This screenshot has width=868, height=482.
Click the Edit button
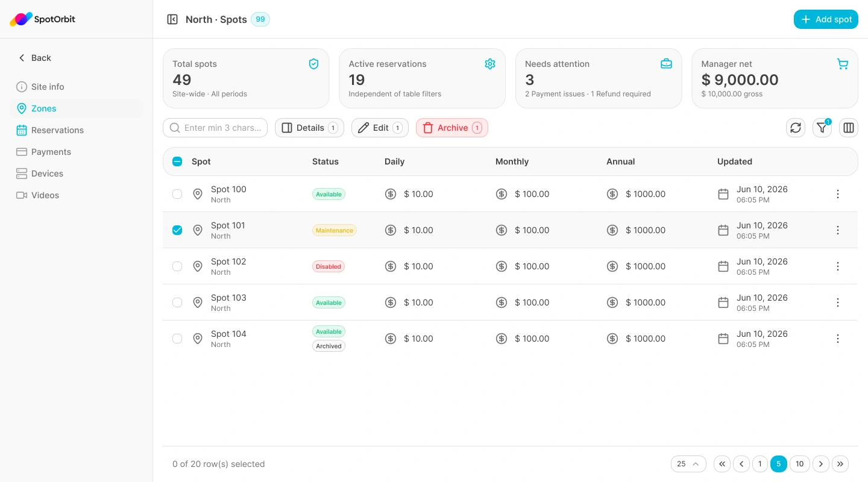pos(380,128)
